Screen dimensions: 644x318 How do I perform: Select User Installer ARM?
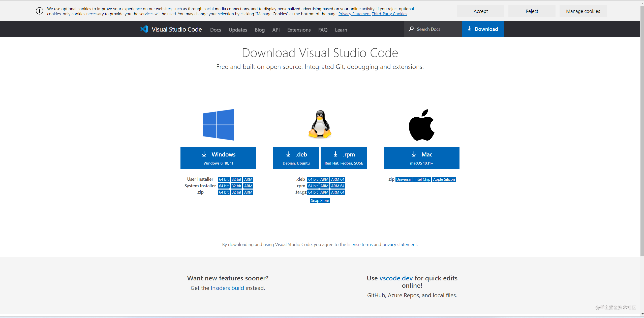click(x=248, y=179)
